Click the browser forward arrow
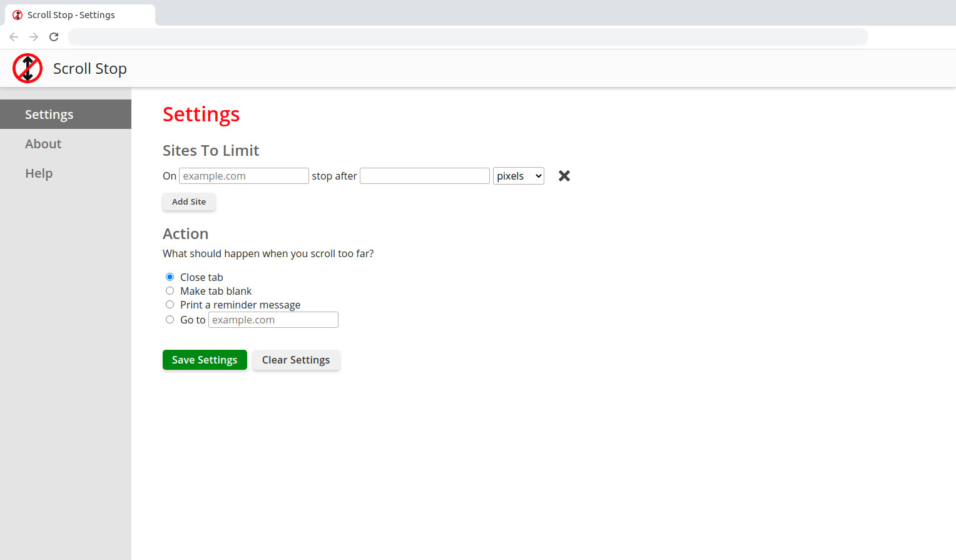The height and width of the screenshot is (560, 956). [34, 37]
